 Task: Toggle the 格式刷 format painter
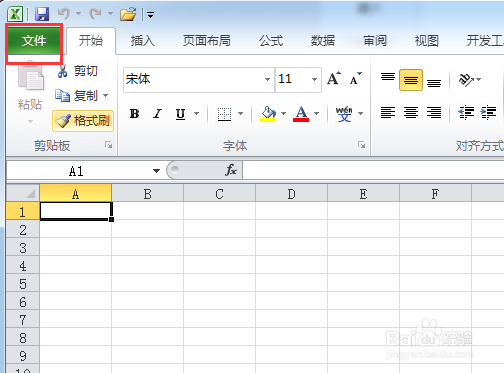pyautogui.click(x=83, y=121)
